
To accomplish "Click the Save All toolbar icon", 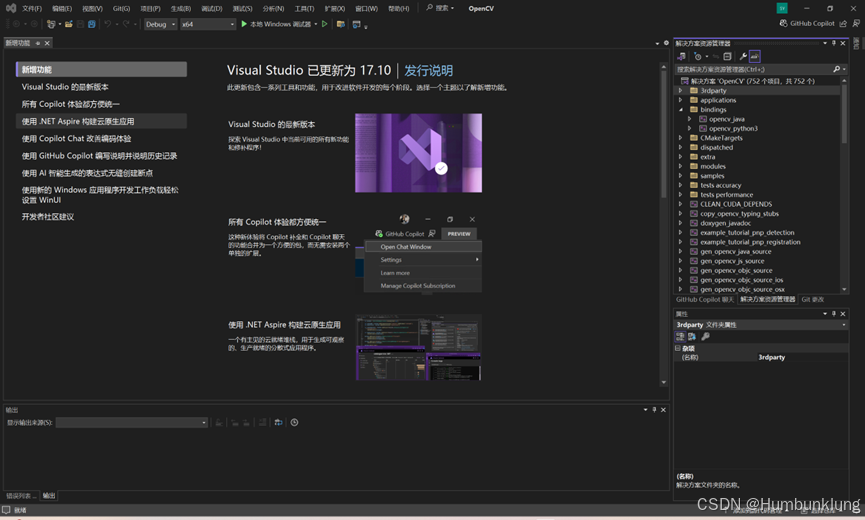I will [92, 24].
